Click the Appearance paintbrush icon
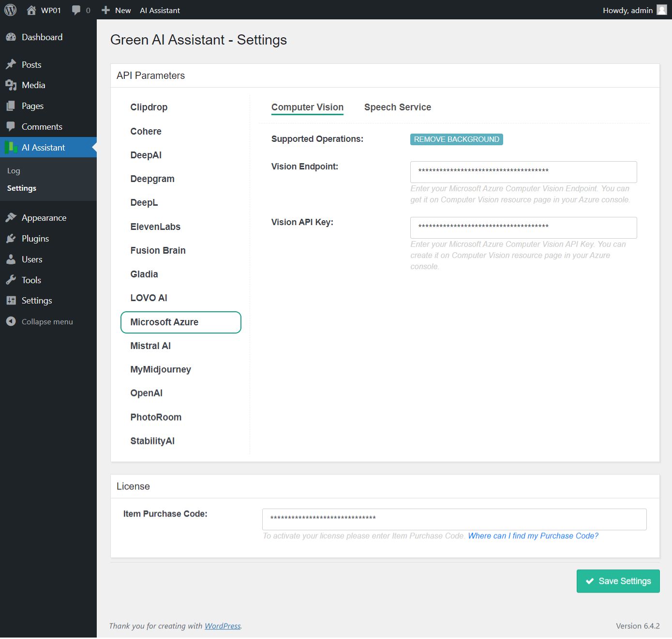Screen dimensions: 672x639 (x=11, y=218)
